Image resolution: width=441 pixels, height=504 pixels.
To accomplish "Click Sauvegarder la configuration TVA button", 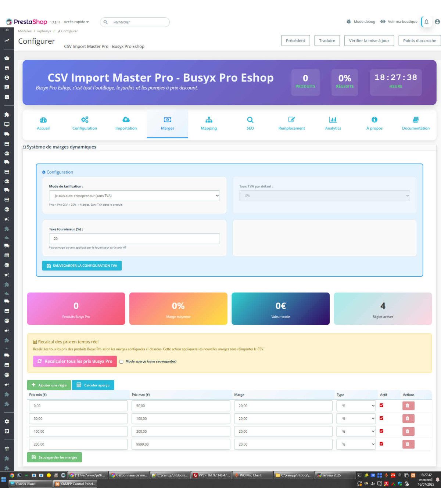I will tap(82, 266).
